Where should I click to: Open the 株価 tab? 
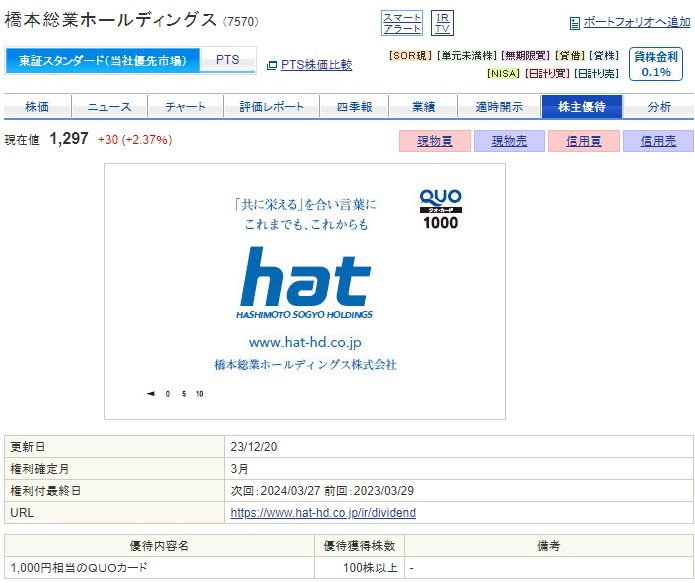37,107
